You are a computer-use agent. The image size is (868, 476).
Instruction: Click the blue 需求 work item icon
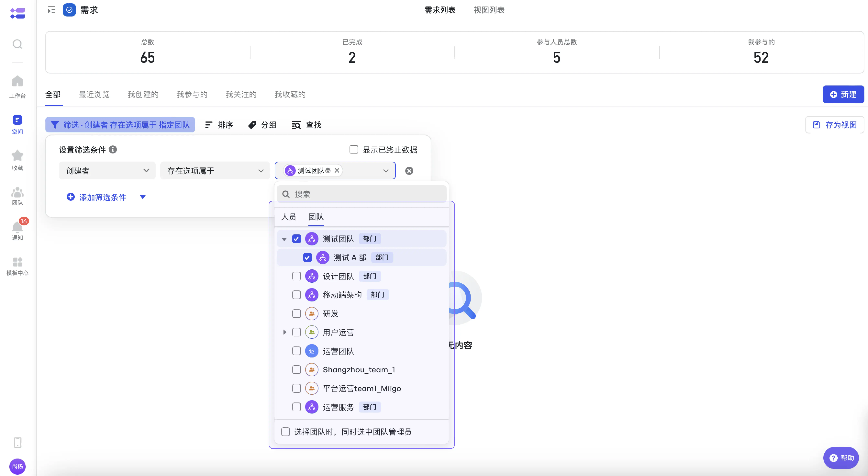(x=69, y=10)
